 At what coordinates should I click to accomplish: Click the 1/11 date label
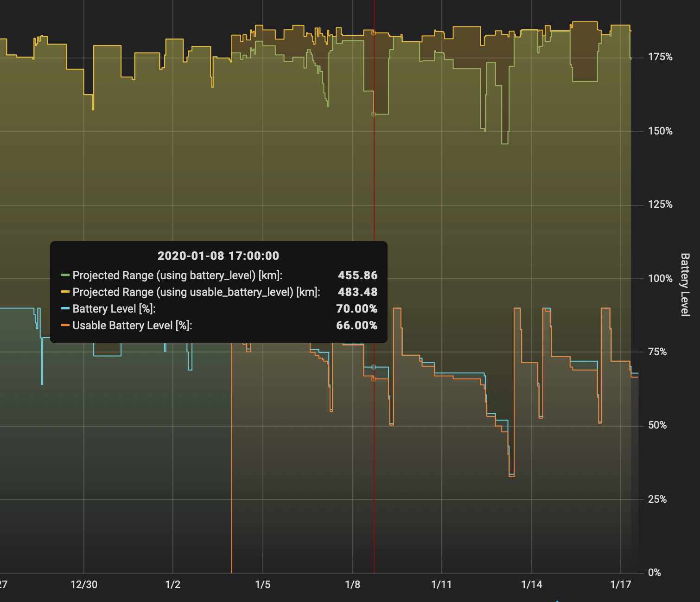(441, 584)
